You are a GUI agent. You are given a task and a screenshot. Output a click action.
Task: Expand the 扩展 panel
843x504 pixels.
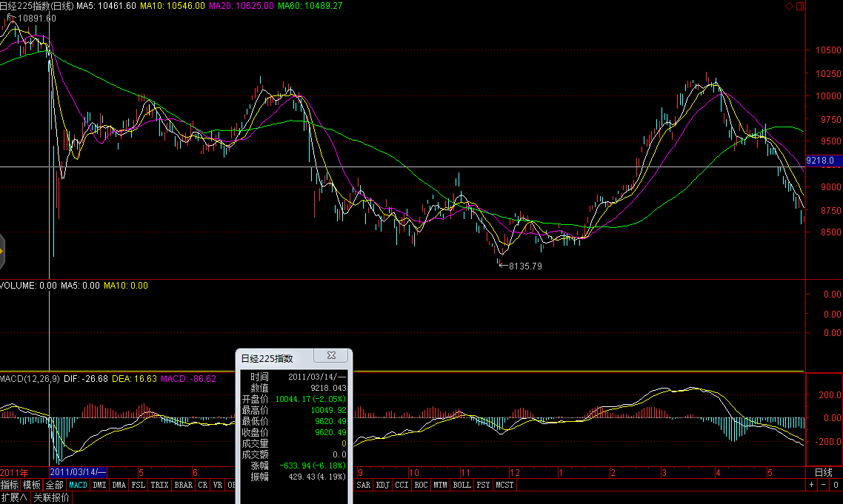click(15, 497)
